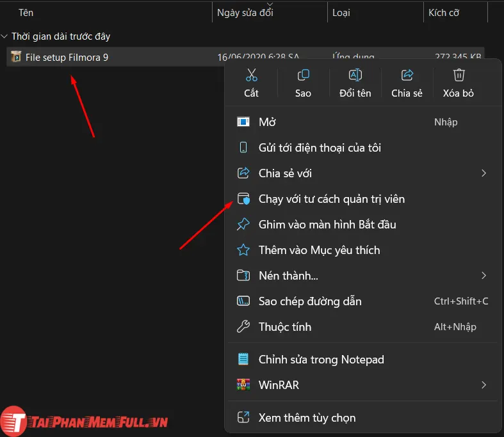504x437 pixels.
Task: Click the phone icon for Gửi tới điện thoại
Action: pos(243,148)
